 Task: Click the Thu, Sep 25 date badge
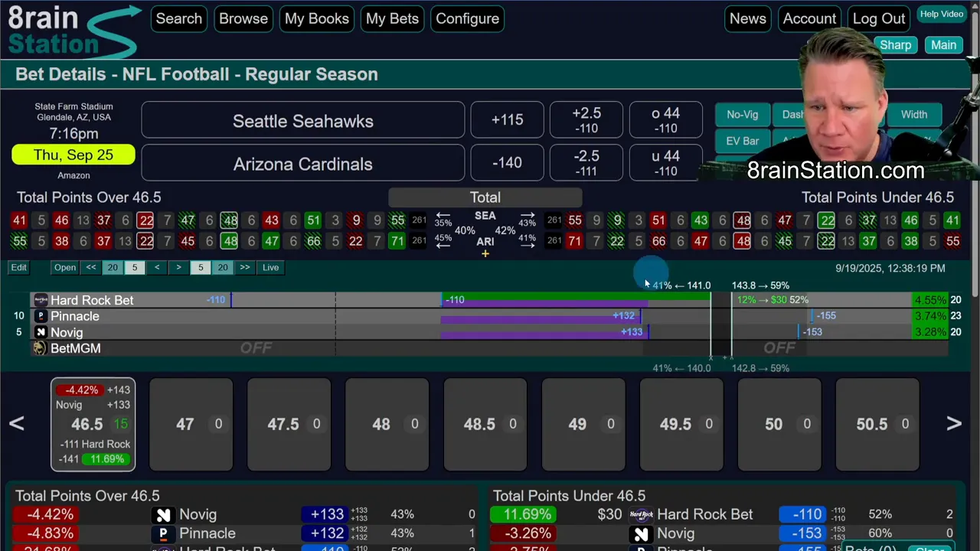(x=73, y=155)
